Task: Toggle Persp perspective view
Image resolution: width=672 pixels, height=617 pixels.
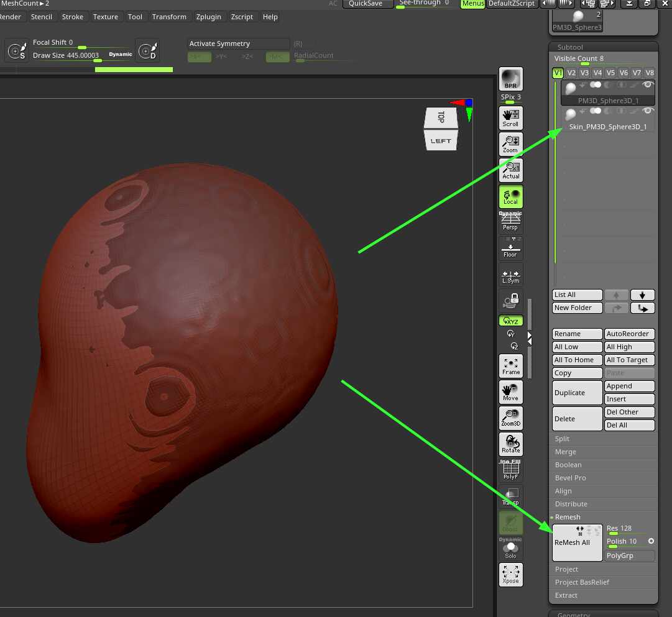Action: point(510,222)
